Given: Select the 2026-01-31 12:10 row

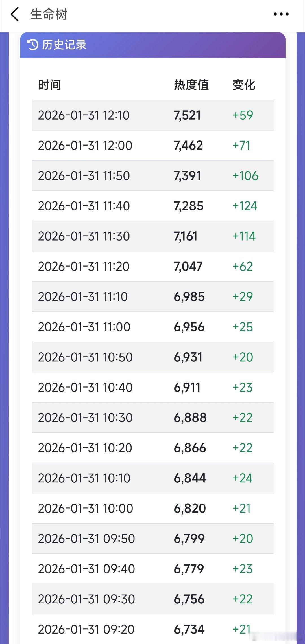Looking at the screenshot, I should (x=153, y=115).
